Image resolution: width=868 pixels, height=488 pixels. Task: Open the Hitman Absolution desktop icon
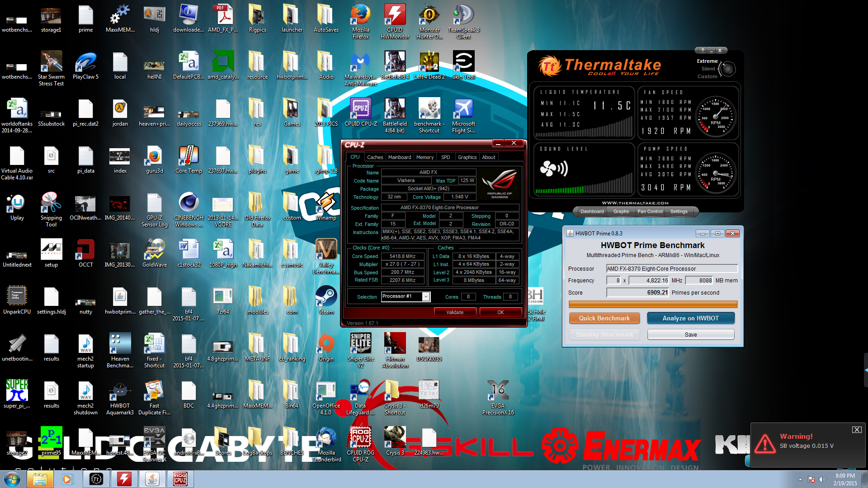pos(395,350)
